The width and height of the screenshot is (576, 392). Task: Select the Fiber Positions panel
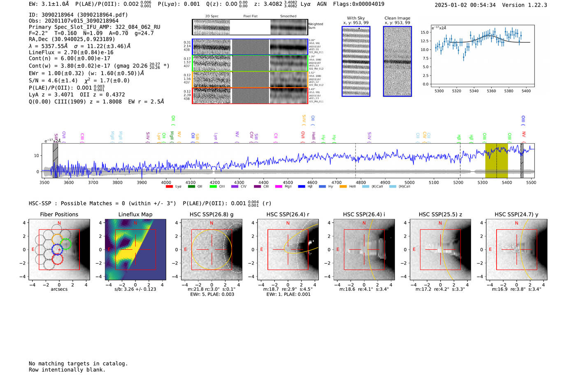(x=59, y=250)
